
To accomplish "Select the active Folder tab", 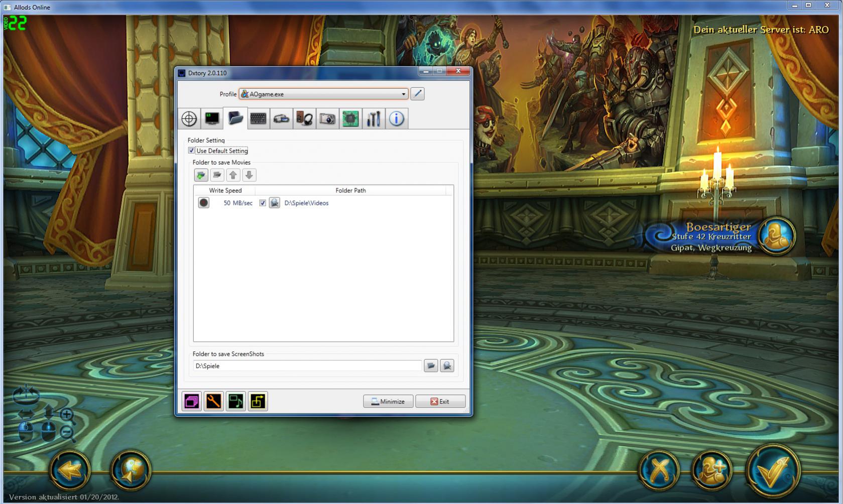I will [235, 118].
